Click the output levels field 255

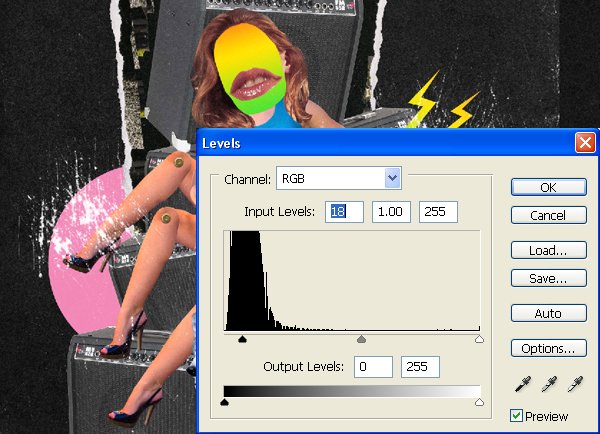(x=420, y=367)
